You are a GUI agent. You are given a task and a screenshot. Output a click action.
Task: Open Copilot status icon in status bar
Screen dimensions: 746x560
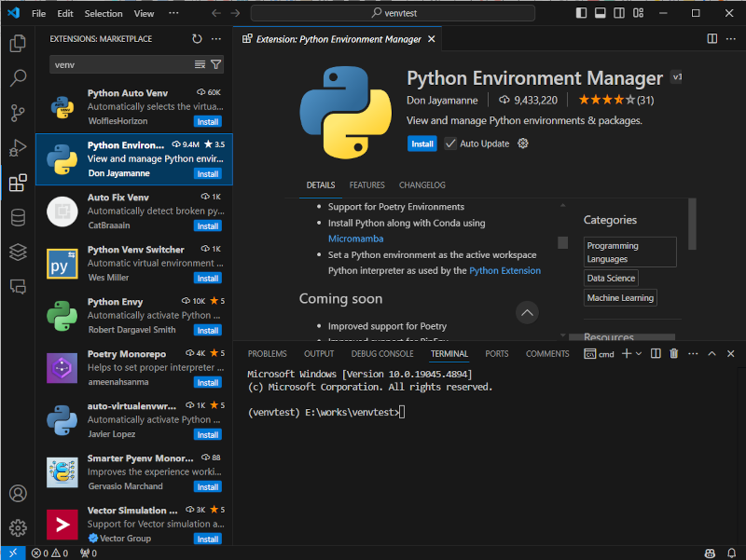(x=710, y=553)
